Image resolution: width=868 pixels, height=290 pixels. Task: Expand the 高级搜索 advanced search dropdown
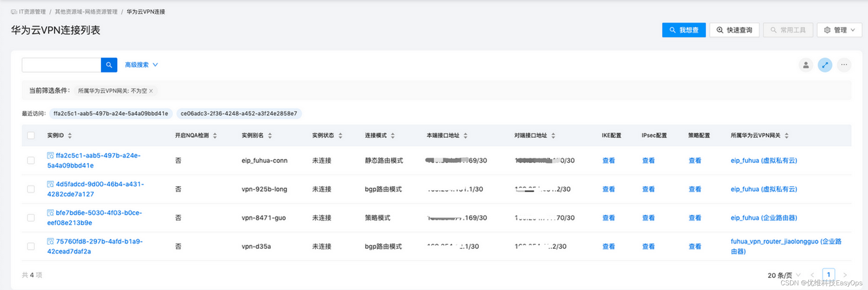(x=141, y=65)
